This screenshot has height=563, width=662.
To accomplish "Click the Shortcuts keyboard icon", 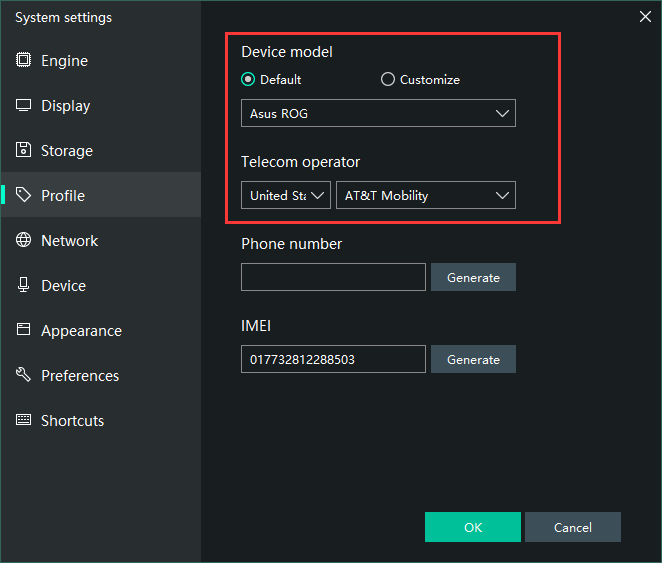I will [23, 420].
